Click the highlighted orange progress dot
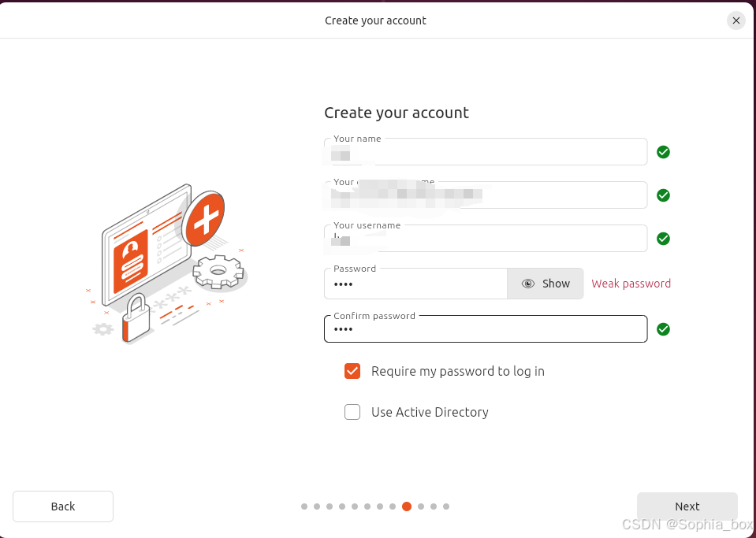The width and height of the screenshot is (756, 538). click(x=407, y=506)
